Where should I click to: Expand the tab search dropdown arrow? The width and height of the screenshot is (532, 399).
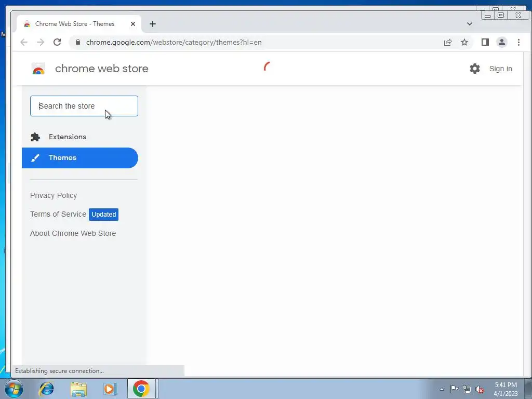(x=470, y=24)
